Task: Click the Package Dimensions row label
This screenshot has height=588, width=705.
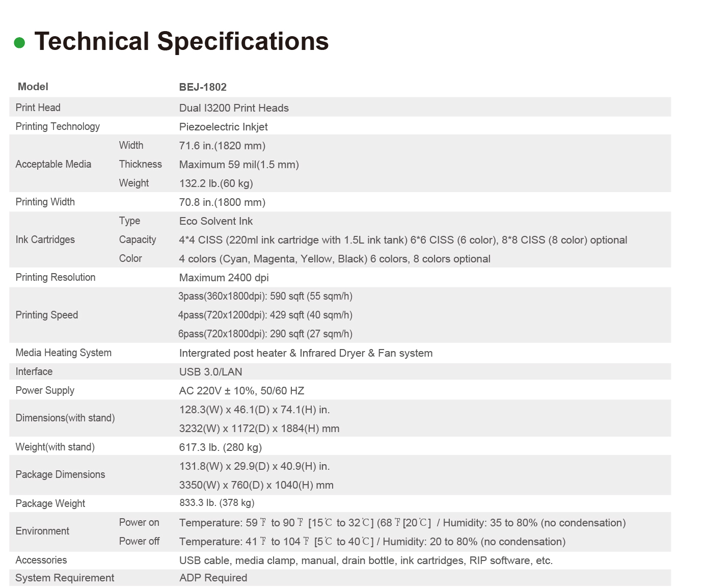Action: [60, 474]
